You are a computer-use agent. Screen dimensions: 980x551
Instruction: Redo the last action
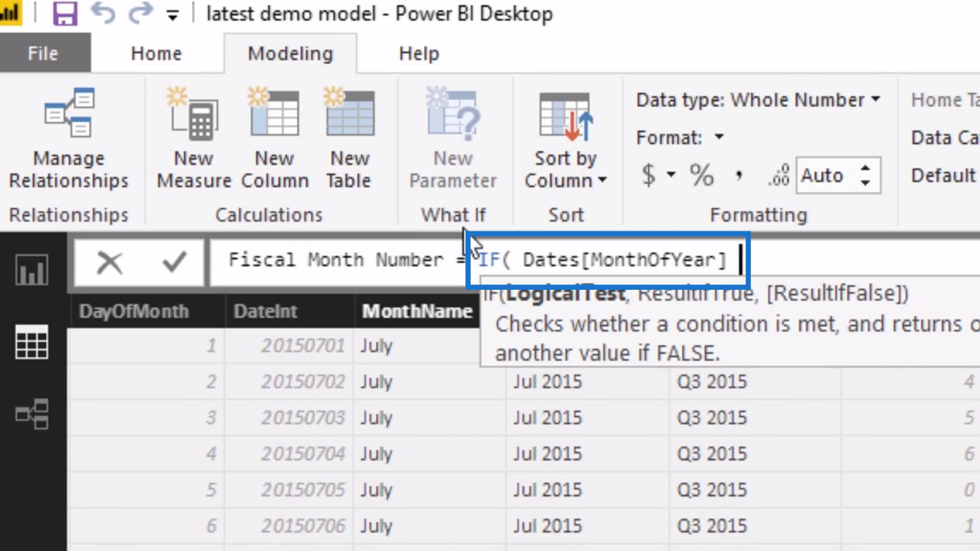[140, 13]
